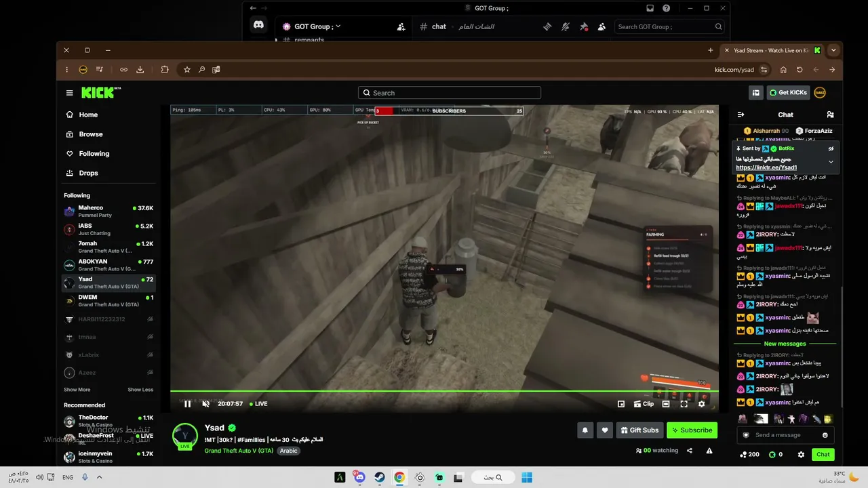Pause the live stream

tap(188, 404)
